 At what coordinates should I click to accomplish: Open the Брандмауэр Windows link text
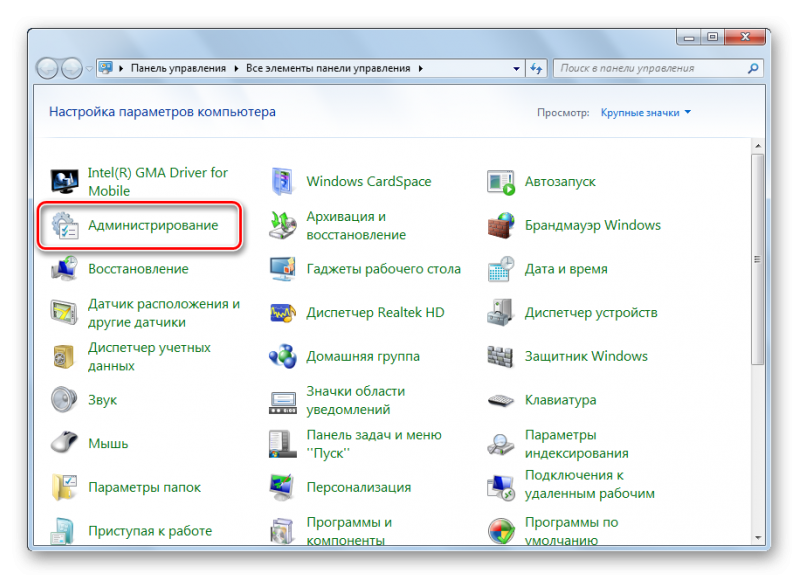click(x=593, y=225)
